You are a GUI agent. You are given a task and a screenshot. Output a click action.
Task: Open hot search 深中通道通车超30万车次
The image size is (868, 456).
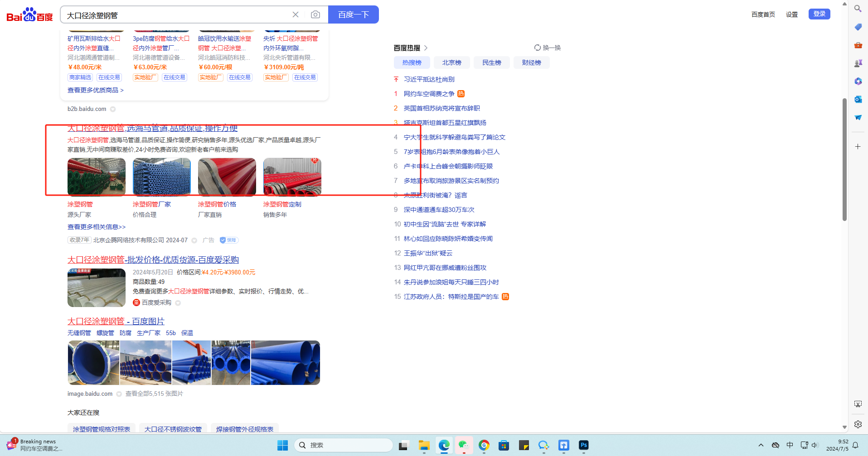[439, 210]
